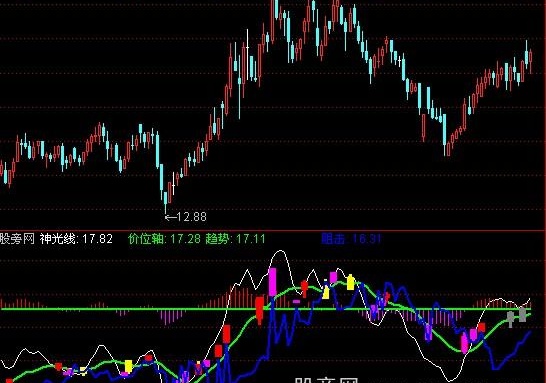Select the 价位轴: 17.28 indicator value

164,239
